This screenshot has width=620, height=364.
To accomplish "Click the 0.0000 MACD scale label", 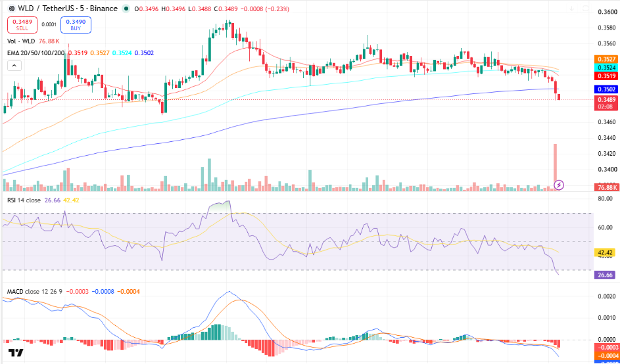I will [606, 340].
